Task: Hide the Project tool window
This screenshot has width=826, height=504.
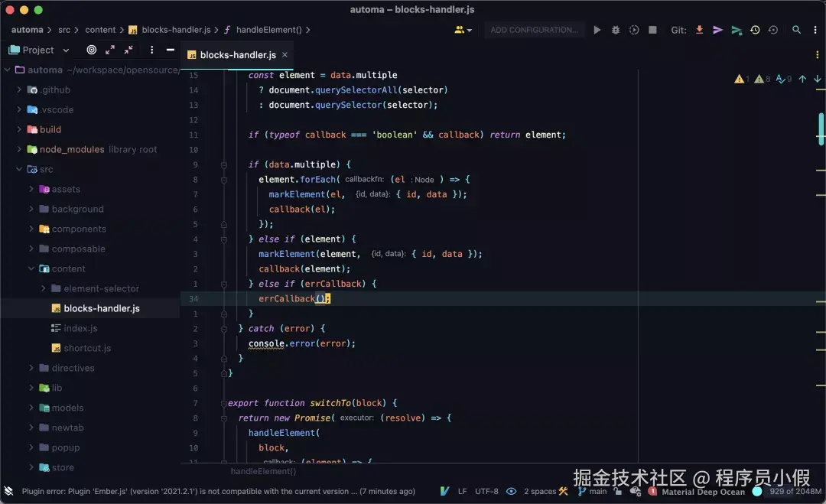Action: tap(170, 50)
